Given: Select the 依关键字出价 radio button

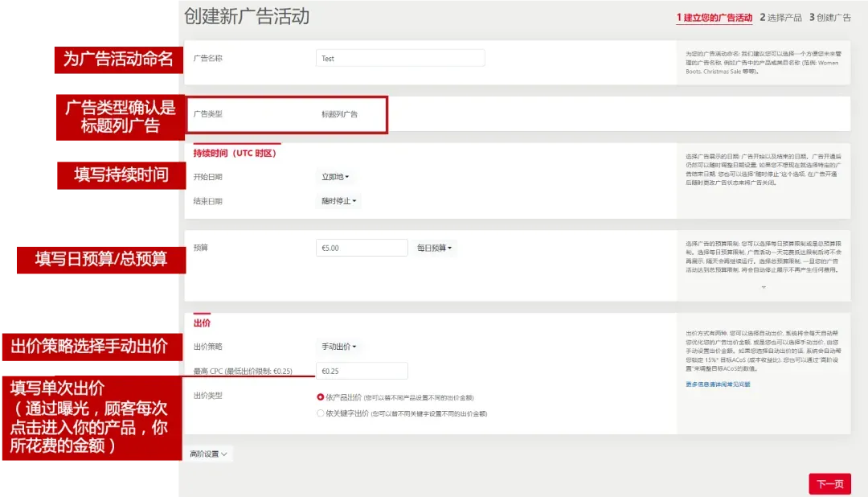Looking at the screenshot, I should click(320, 413).
